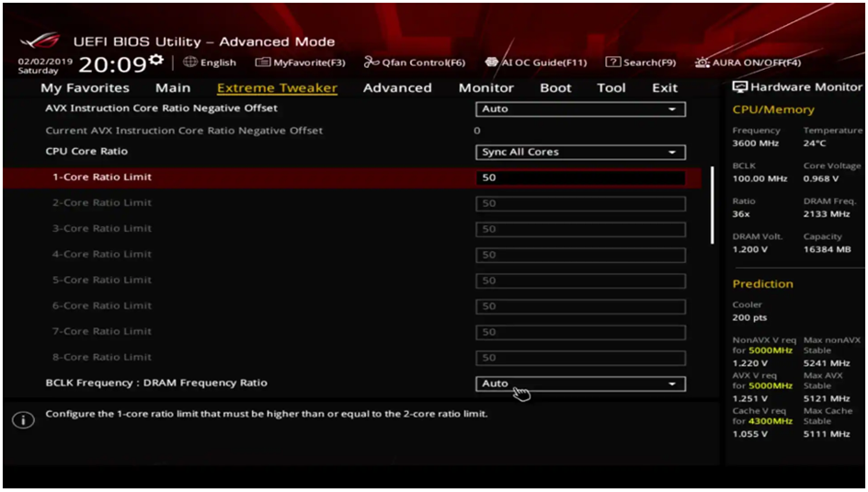The width and height of the screenshot is (868, 492).
Task: Click the 24°C temperature value
Action: pos(815,143)
